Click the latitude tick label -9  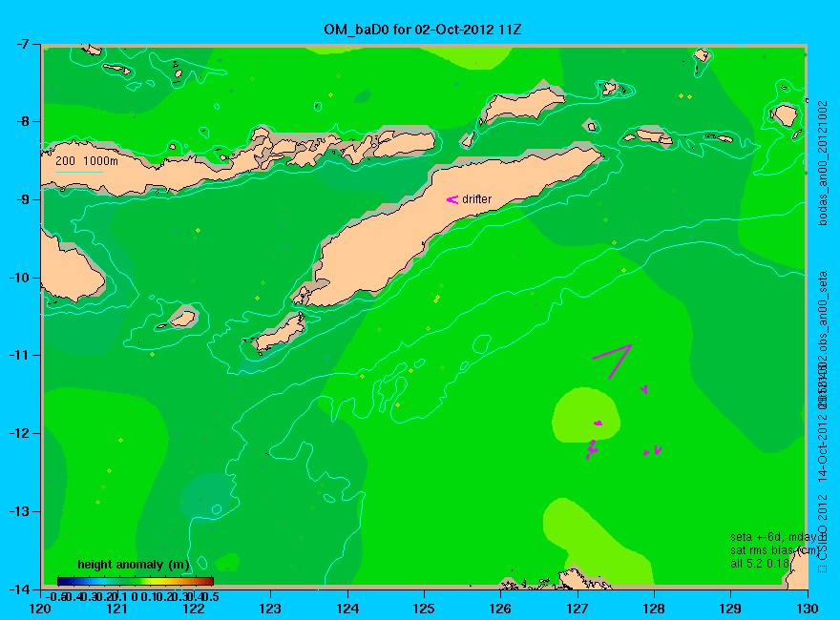point(24,199)
